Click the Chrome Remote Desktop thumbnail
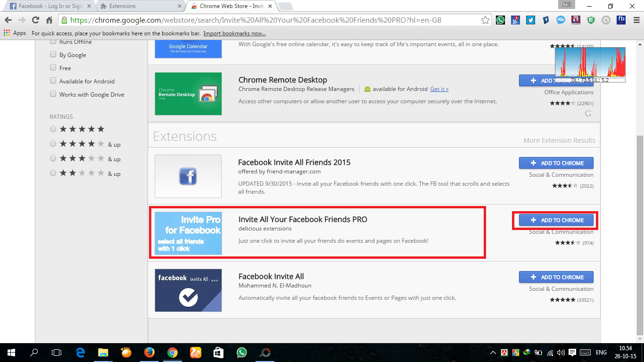Image resolution: width=644 pixels, height=362 pixels. point(188,94)
